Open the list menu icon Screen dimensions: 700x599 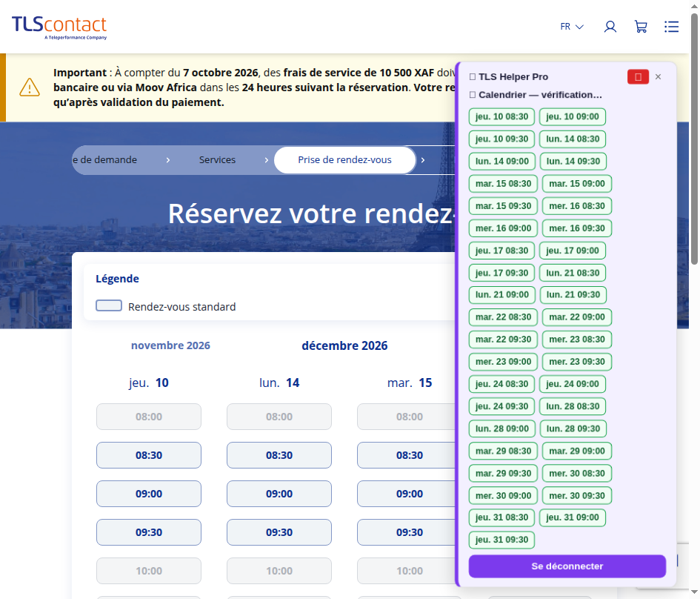point(671,27)
